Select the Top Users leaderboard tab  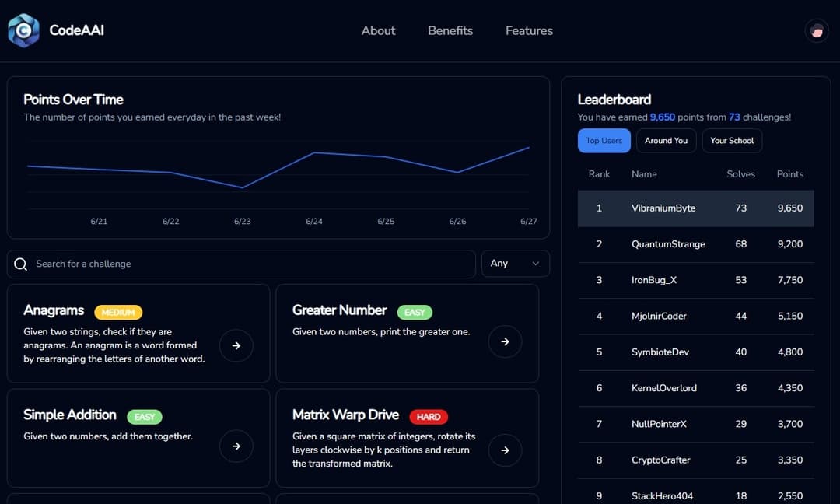coord(604,140)
